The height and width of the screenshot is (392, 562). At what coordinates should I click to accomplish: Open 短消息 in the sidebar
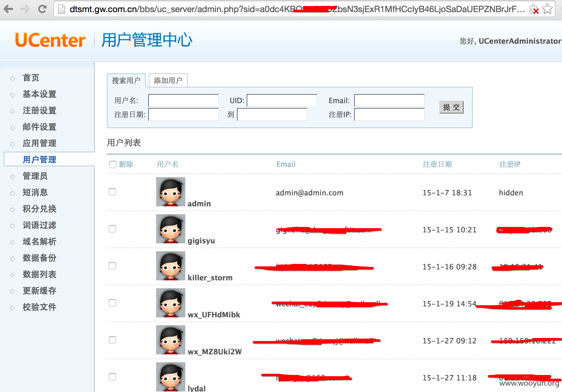pyautogui.click(x=35, y=193)
